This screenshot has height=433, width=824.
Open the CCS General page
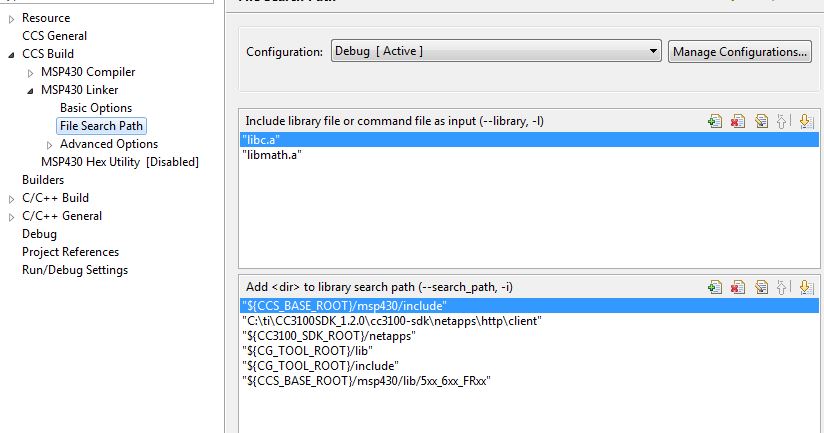(x=55, y=36)
